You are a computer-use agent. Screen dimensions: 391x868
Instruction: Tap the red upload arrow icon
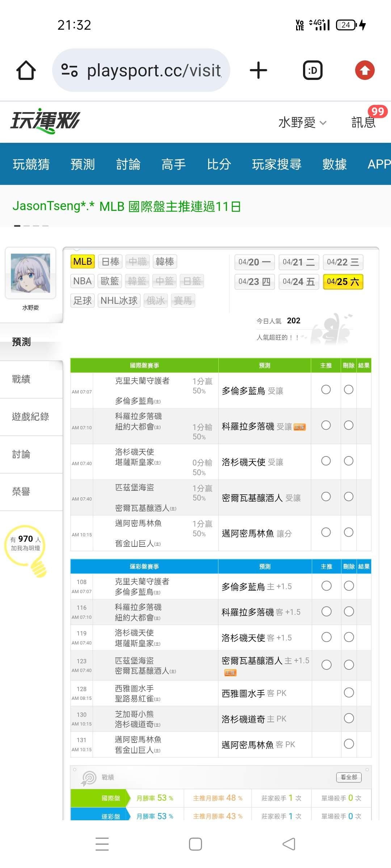[365, 70]
